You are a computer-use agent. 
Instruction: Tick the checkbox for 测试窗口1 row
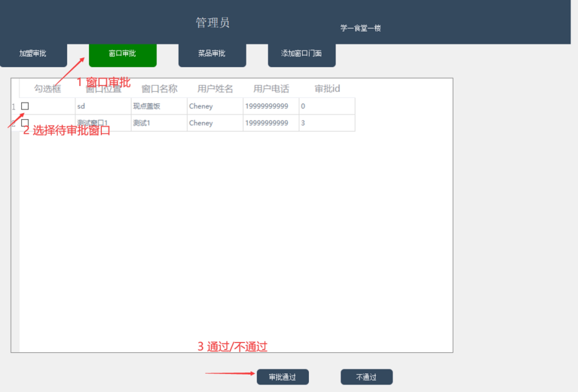pyautogui.click(x=25, y=123)
